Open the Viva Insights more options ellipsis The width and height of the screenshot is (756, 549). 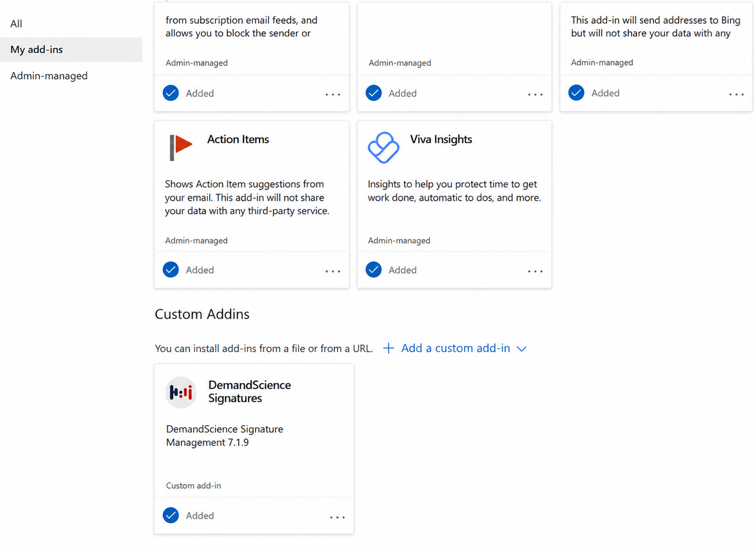pyautogui.click(x=535, y=271)
